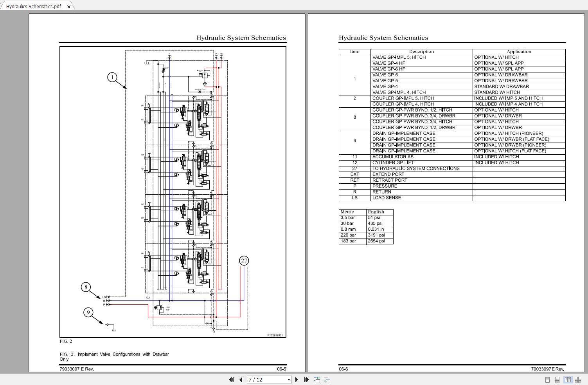Switch to single page view
The height and width of the screenshot is (385, 588).
pyautogui.click(x=547, y=380)
